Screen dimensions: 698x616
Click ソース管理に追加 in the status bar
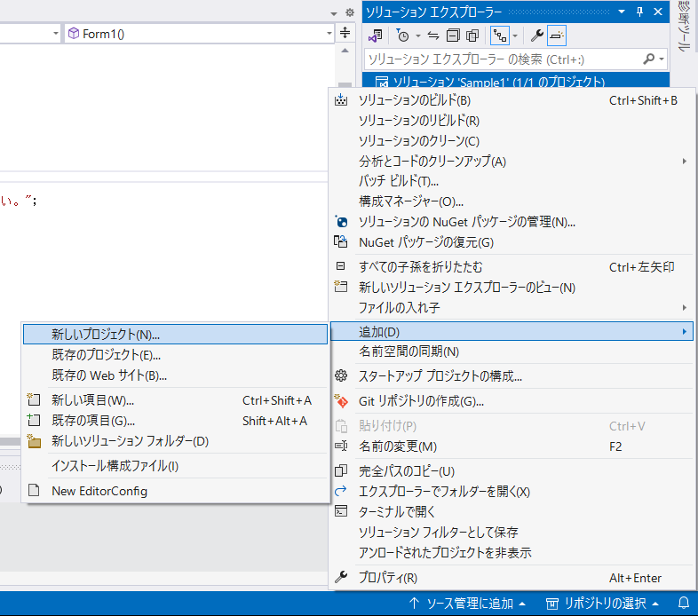pyautogui.click(x=467, y=603)
